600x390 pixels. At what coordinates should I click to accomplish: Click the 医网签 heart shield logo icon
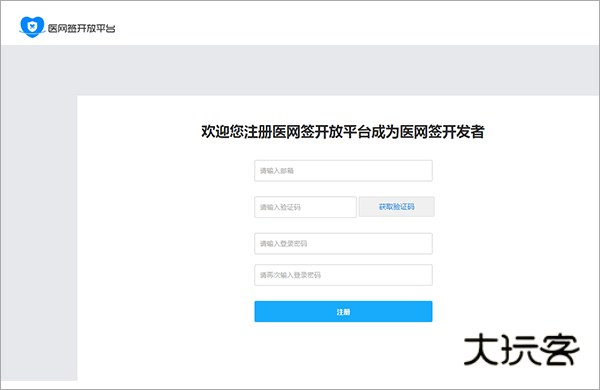pyautogui.click(x=32, y=27)
